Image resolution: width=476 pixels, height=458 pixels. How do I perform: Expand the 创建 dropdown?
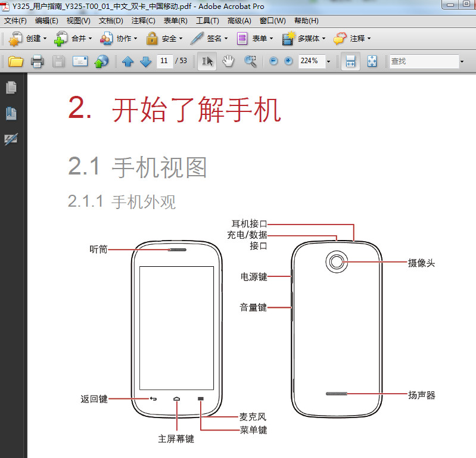[x=45, y=39]
